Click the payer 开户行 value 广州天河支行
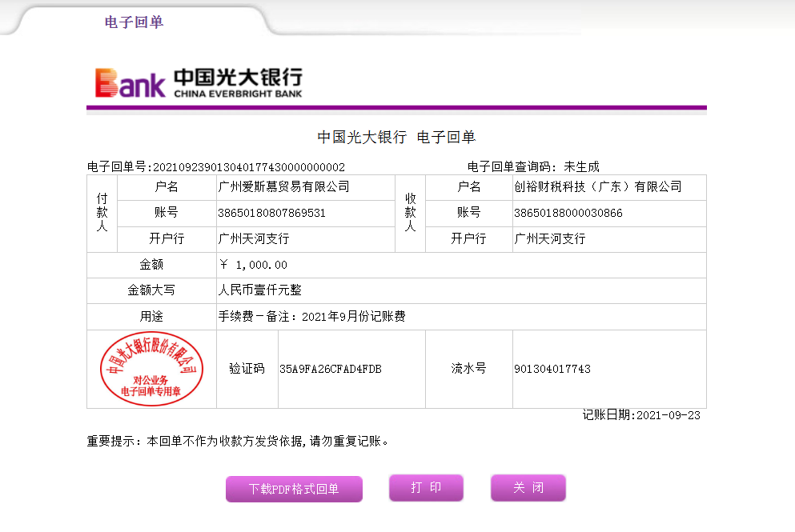This screenshot has width=795, height=532. tap(254, 239)
